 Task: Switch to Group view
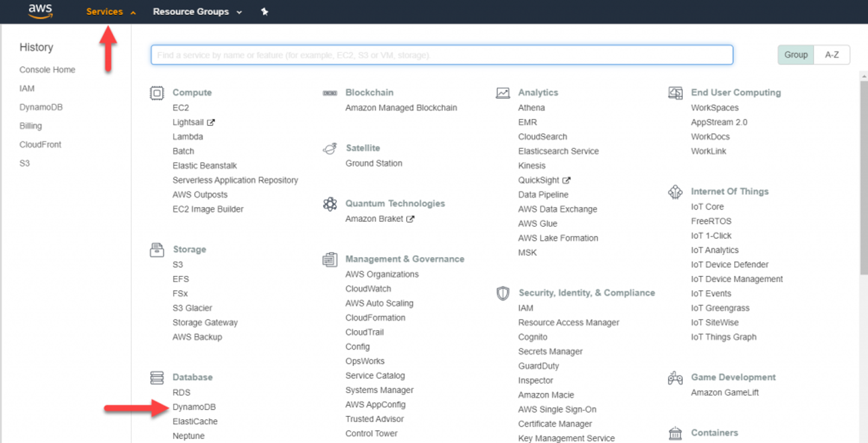[796, 55]
